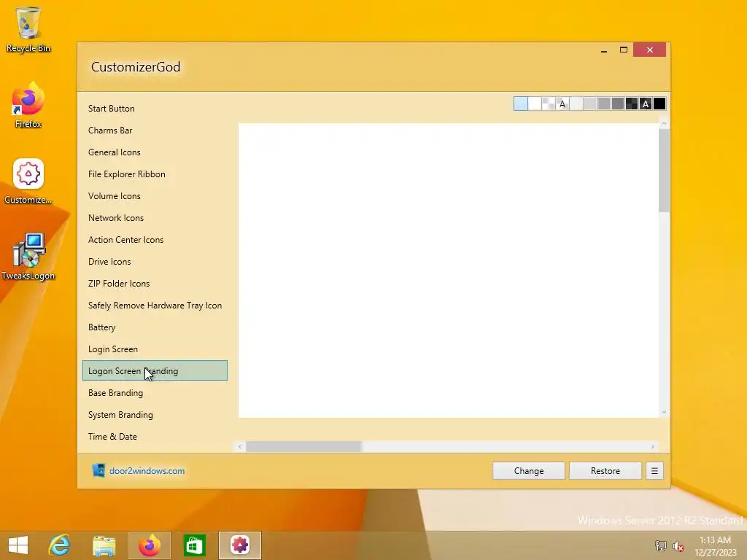This screenshot has width=747, height=560.
Task: Visit the door2windows.com link
Action: point(147,471)
